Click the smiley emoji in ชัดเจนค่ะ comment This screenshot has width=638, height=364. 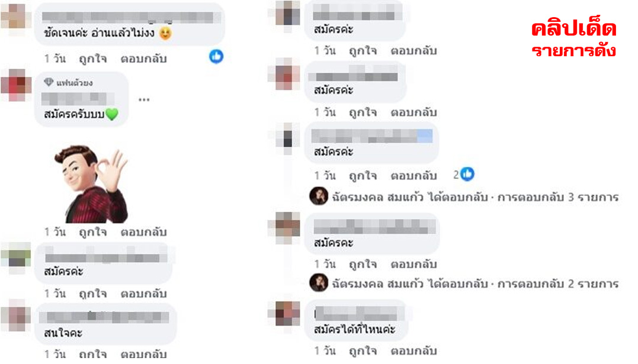pos(165,33)
